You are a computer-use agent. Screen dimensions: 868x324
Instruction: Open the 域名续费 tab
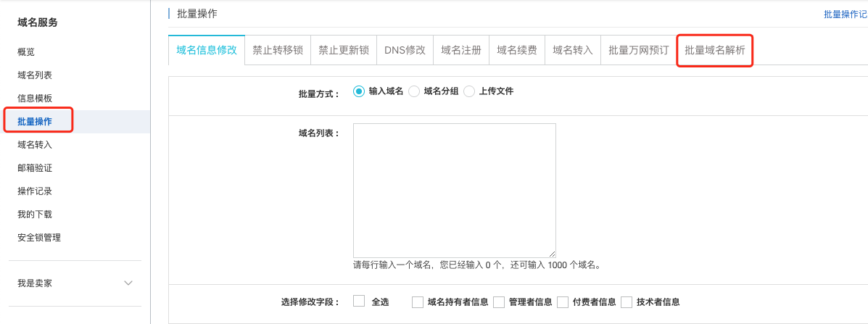tap(516, 51)
